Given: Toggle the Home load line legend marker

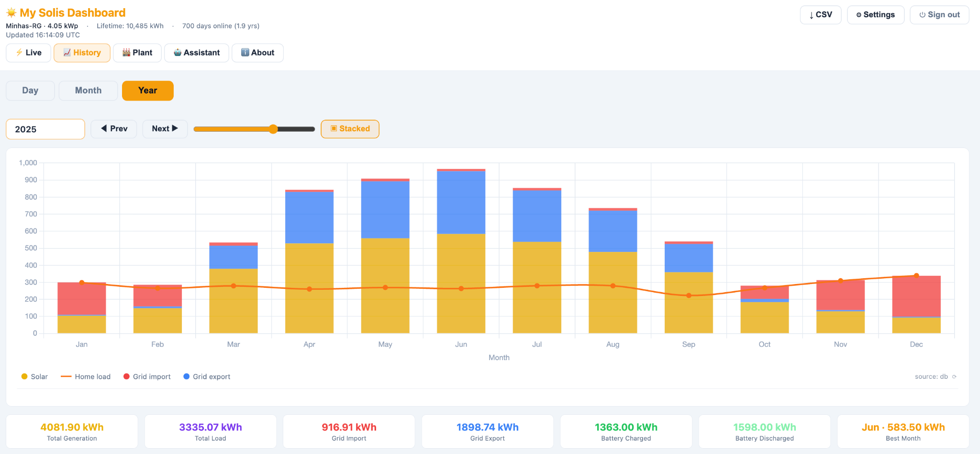Looking at the screenshot, I should coord(66,376).
